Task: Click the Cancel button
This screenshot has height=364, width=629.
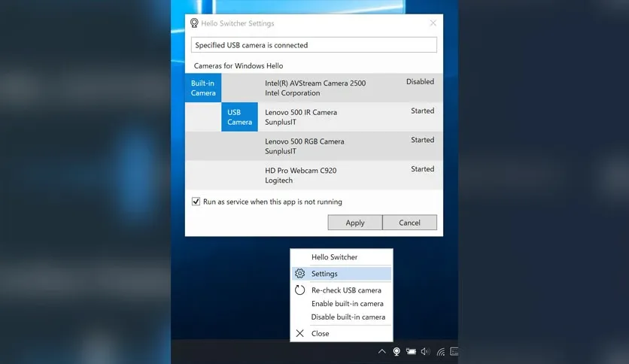Action: (409, 223)
